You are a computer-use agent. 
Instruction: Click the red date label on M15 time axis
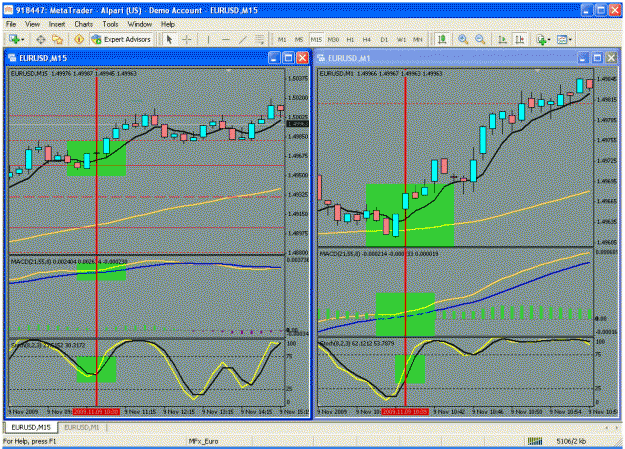(96, 412)
